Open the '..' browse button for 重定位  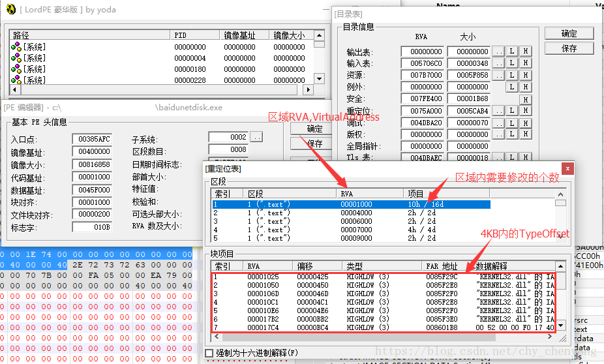coord(498,110)
